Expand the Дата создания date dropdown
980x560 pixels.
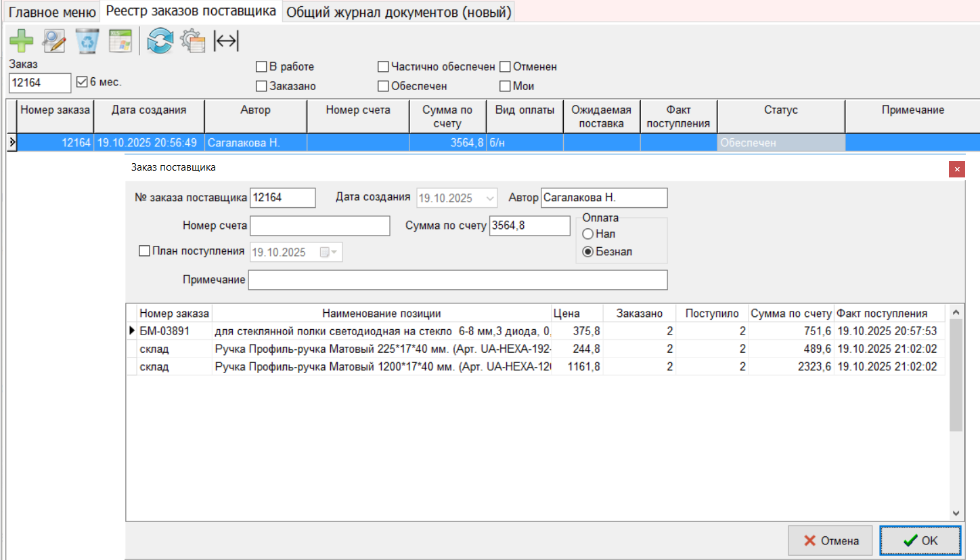[x=490, y=198]
